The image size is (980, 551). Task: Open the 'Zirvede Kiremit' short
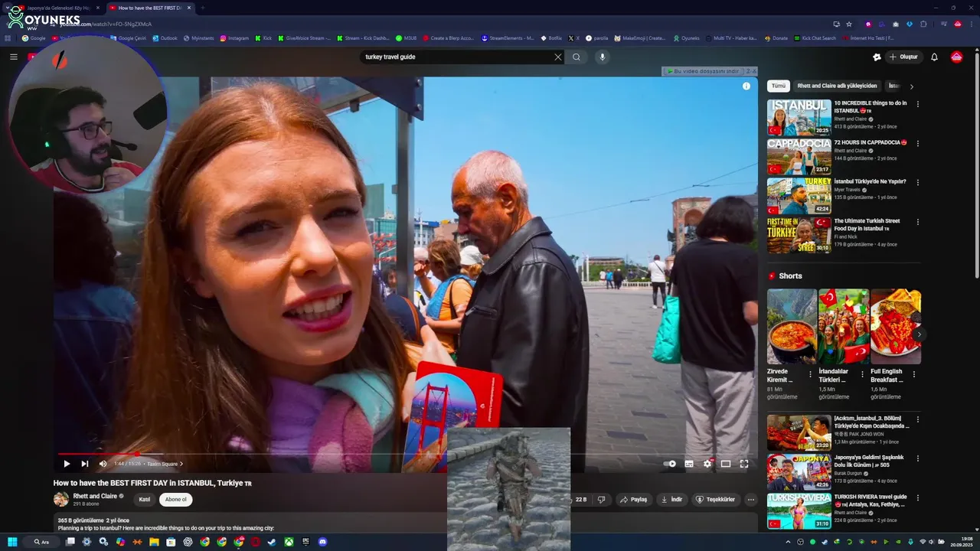point(792,326)
